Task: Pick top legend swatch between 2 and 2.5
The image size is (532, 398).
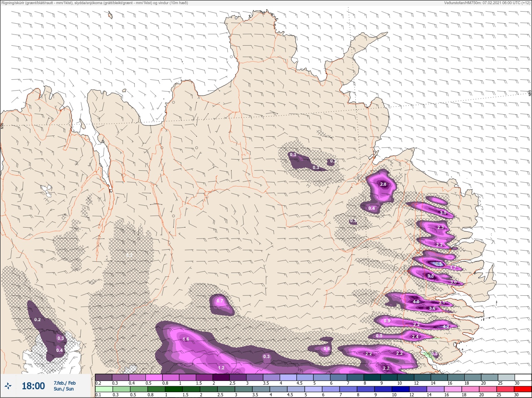Action: pyautogui.click(x=222, y=377)
